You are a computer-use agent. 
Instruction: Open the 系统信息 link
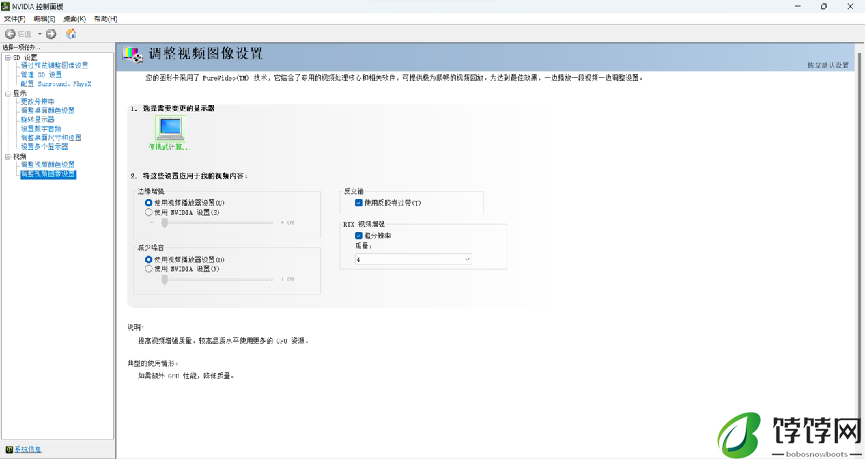[x=28, y=450]
